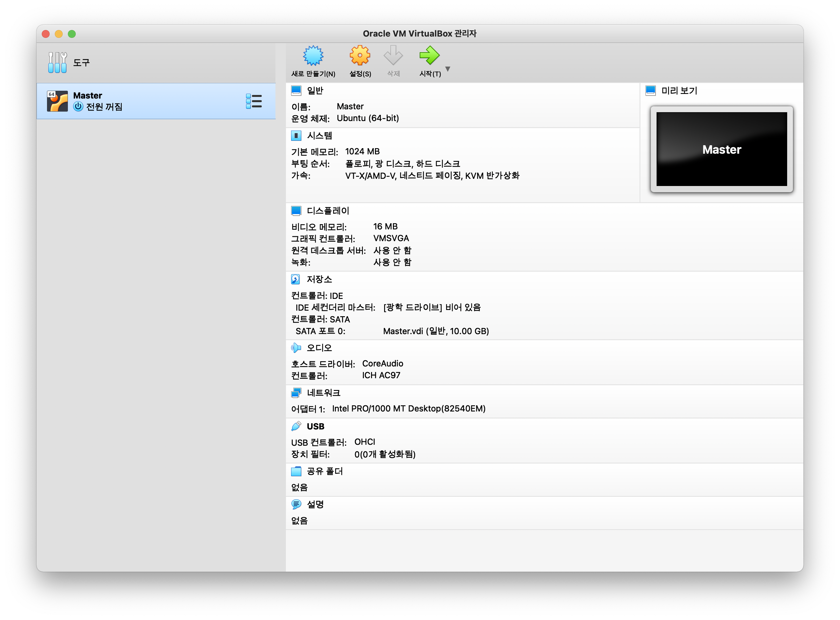Click the grayed-out Delete (삭제) icon
The height and width of the screenshot is (620, 840).
(393, 56)
